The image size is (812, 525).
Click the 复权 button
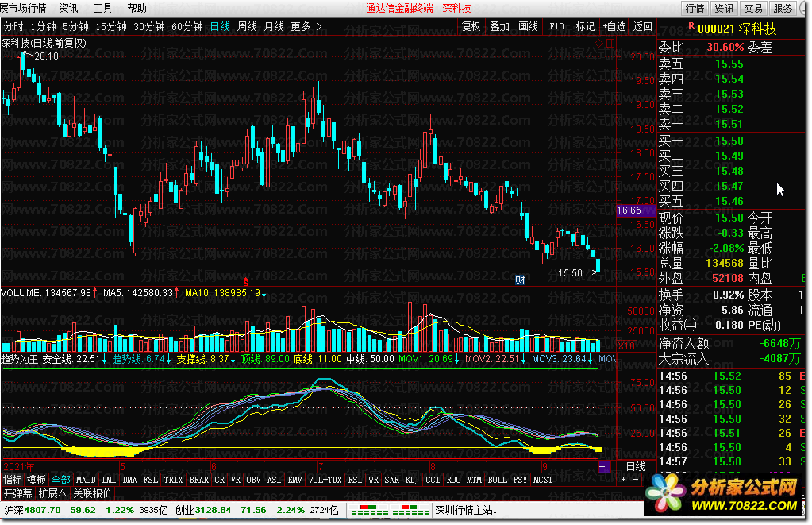[471, 26]
